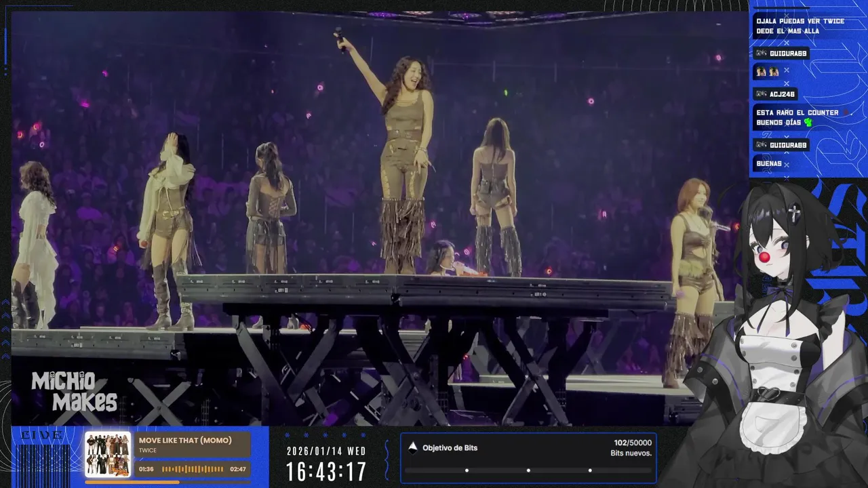Click the track duration 02:47

(x=238, y=469)
